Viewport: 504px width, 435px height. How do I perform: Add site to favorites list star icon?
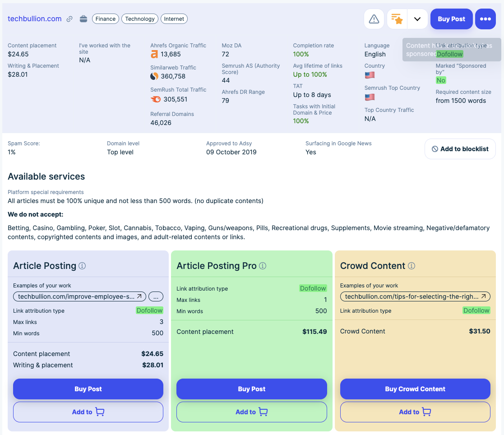pyautogui.click(x=397, y=19)
